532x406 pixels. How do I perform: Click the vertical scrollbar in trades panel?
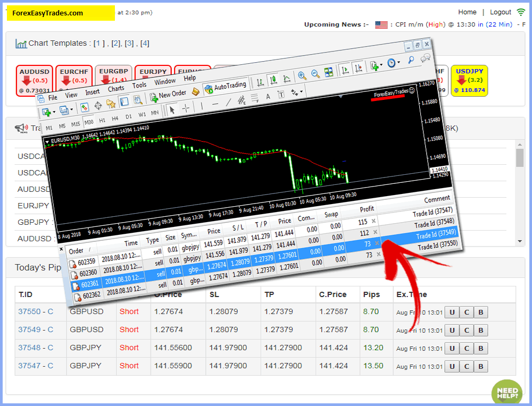coord(520,158)
